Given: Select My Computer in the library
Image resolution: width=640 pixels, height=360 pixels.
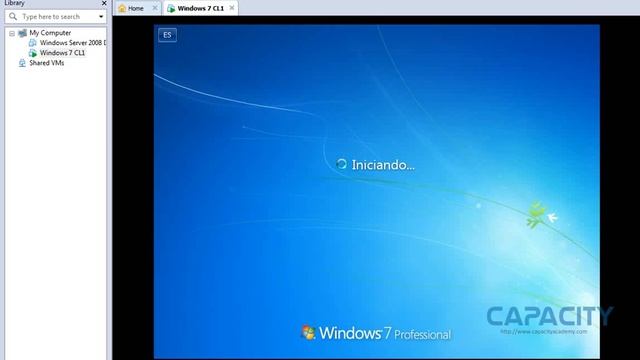Looking at the screenshot, I should point(50,33).
